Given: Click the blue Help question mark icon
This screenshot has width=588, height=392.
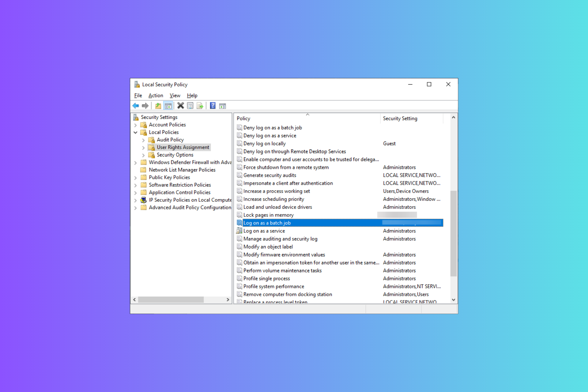Looking at the screenshot, I should tap(213, 106).
